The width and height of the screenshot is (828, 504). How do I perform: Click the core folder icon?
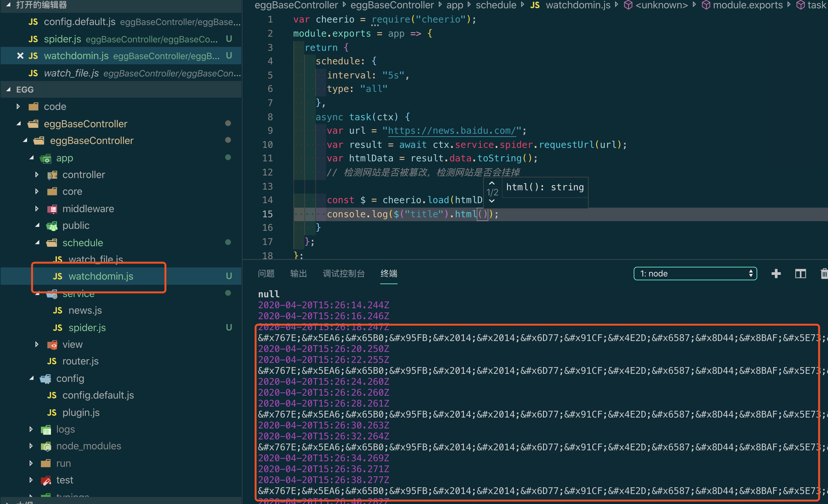click(x=52, y=191)
